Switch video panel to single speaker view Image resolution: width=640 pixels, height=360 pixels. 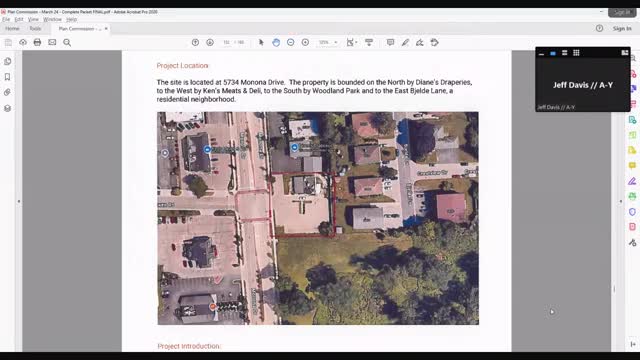pyautogui.click(x=553, y=53)
